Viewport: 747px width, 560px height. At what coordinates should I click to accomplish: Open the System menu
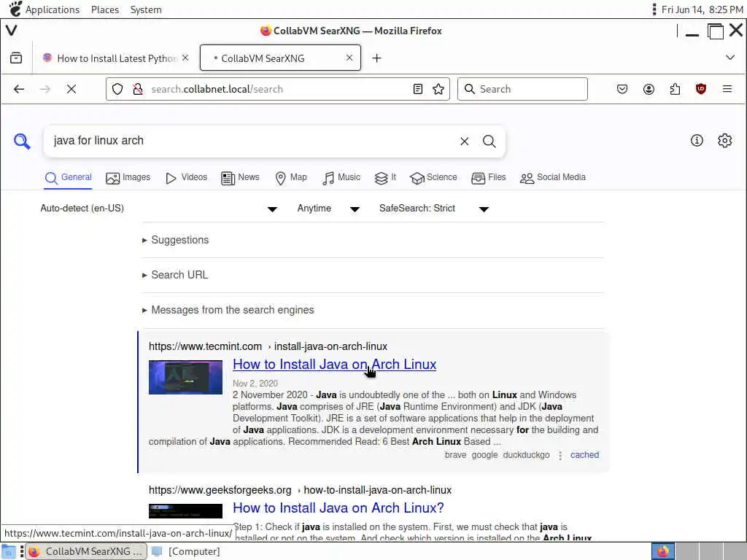click(x=146, y=9)
